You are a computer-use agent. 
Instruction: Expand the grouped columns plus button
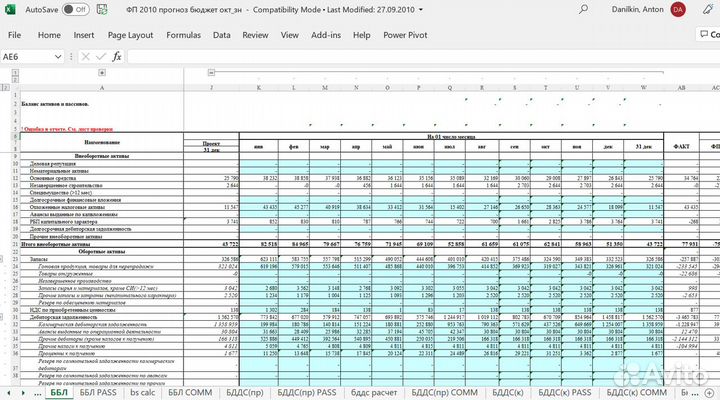click(102, 73)
